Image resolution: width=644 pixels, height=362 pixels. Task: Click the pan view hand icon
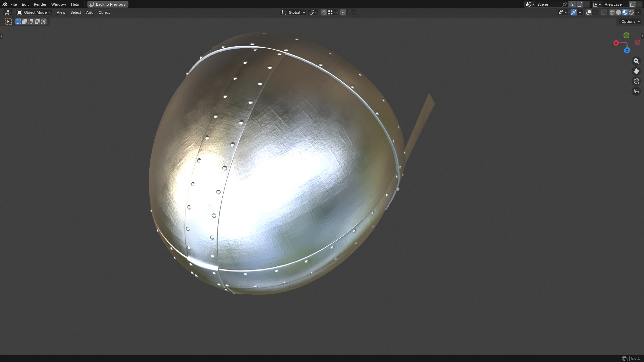tap(636, 71)
